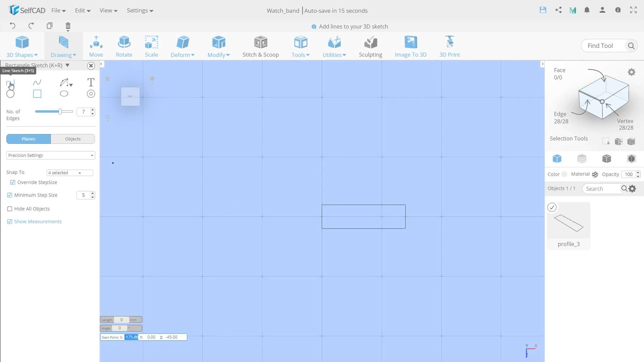
Task: Toggle Override StepSize checkbox
Action: [13, 182]
